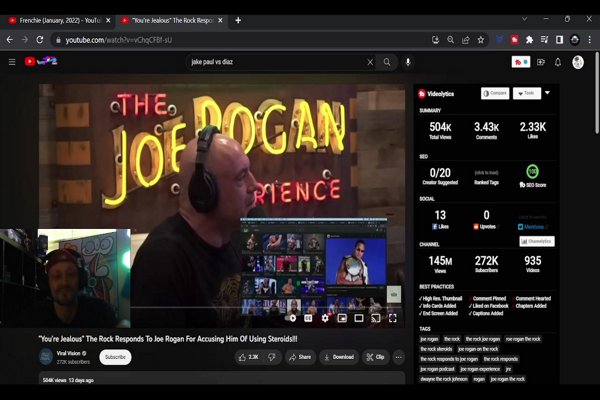Open YouTube notifications bell

(558, 62)
